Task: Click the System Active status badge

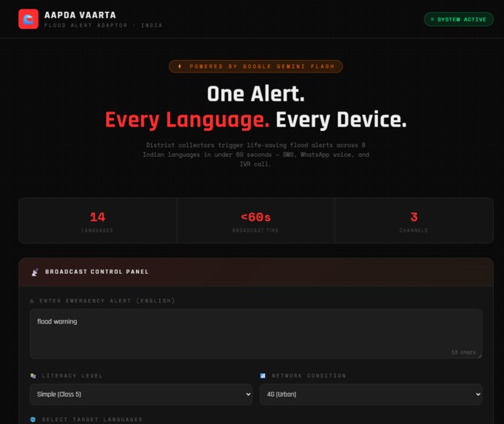Action: pos(458,19)
